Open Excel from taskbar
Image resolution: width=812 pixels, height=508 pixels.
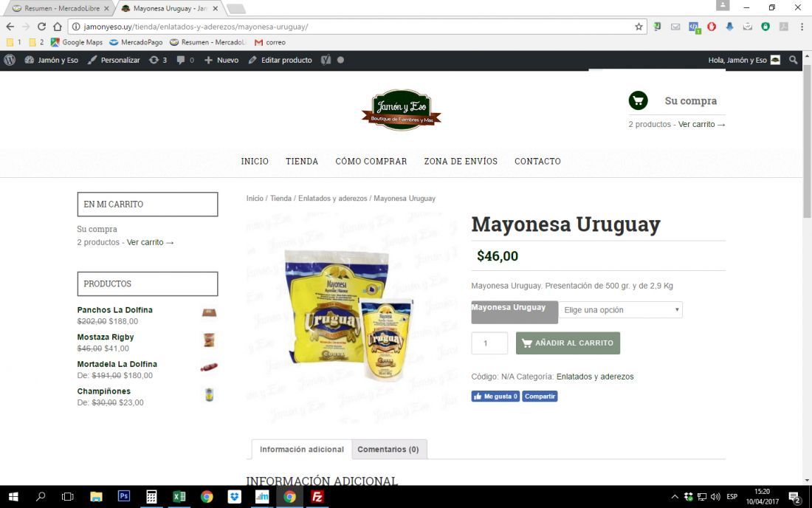point(179,497)
